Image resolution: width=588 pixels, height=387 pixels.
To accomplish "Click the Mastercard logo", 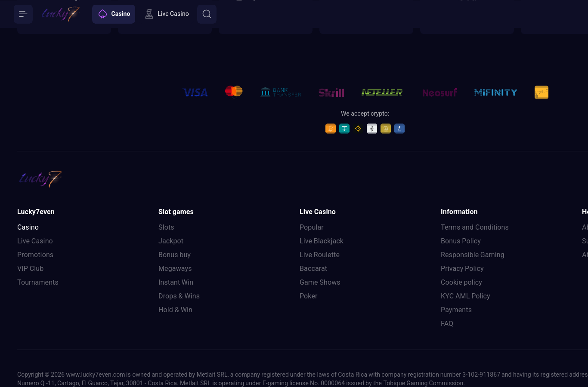I will click(x=234, y=92).
